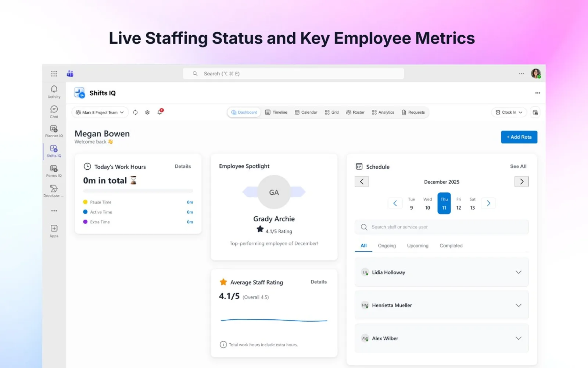Screen dimensions: 588x368
Task: Open notifications bell with red badge
Action: point(160,112)
